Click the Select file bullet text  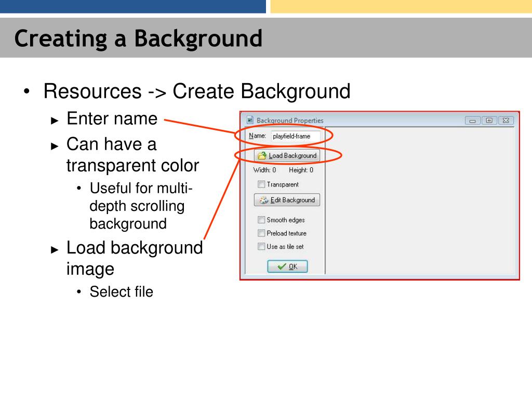[x=122, y=292]
